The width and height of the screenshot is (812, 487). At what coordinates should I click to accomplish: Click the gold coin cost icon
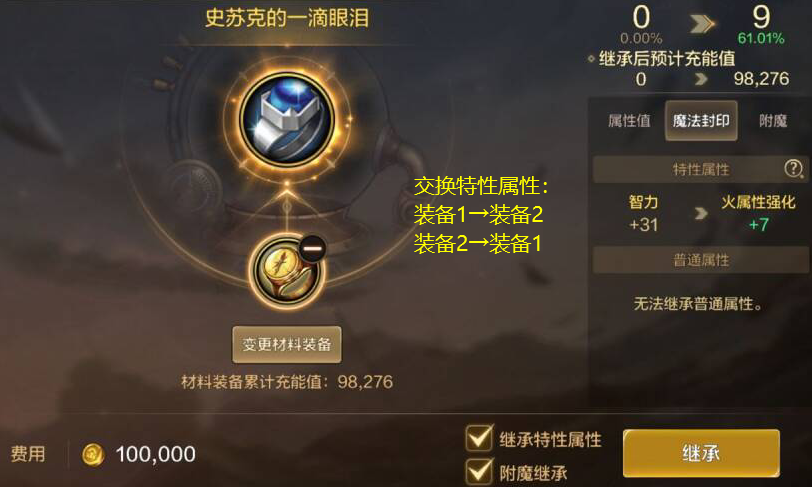93,455
